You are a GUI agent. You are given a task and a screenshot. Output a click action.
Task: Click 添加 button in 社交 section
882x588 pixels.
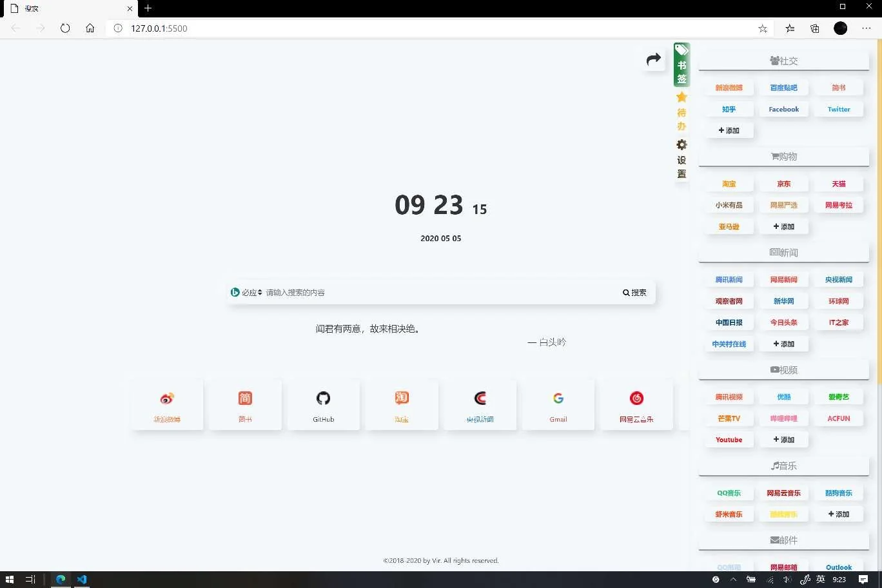click(x=729, y=131)
